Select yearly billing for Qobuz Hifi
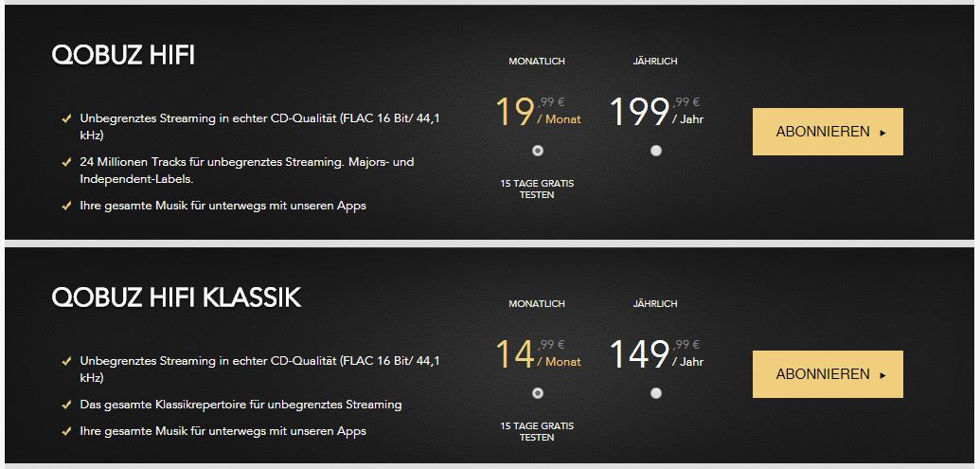This screenshot has height=469, width=980. pyautogui.click(x=656, y=151)
